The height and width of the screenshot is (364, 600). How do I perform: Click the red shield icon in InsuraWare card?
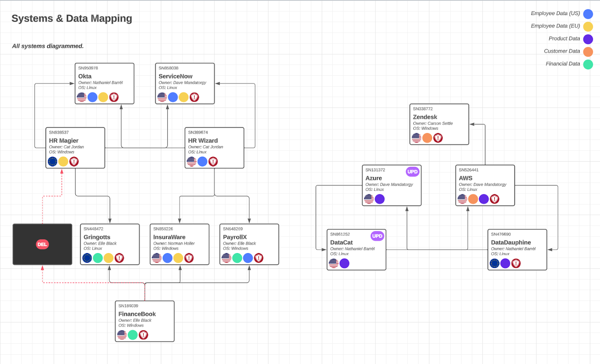[189, 258]
